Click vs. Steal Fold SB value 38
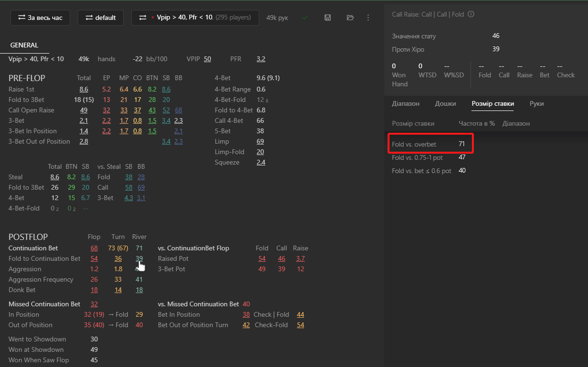Image resolution: width=588 pixels, height=367 pixels. (129, 177)
